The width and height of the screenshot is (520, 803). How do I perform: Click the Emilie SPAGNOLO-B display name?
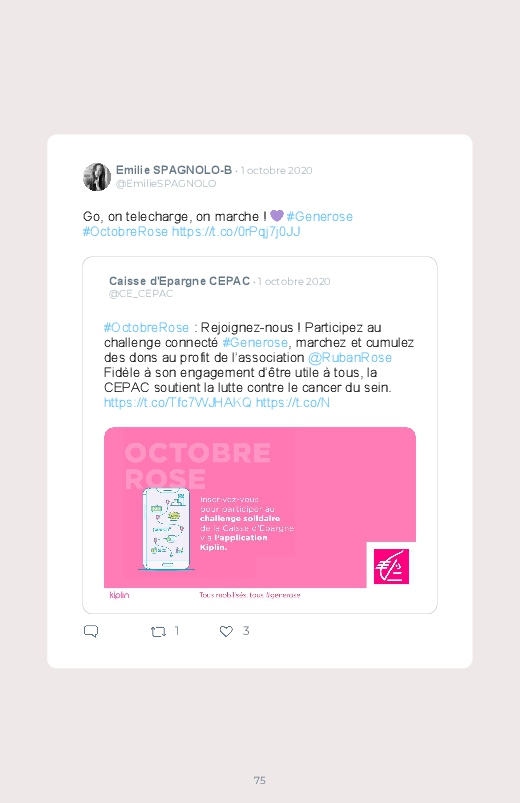pos(174,170)
